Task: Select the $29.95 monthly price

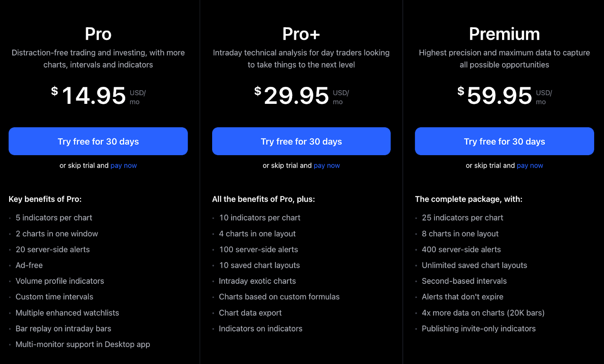Action: point(297,96)
